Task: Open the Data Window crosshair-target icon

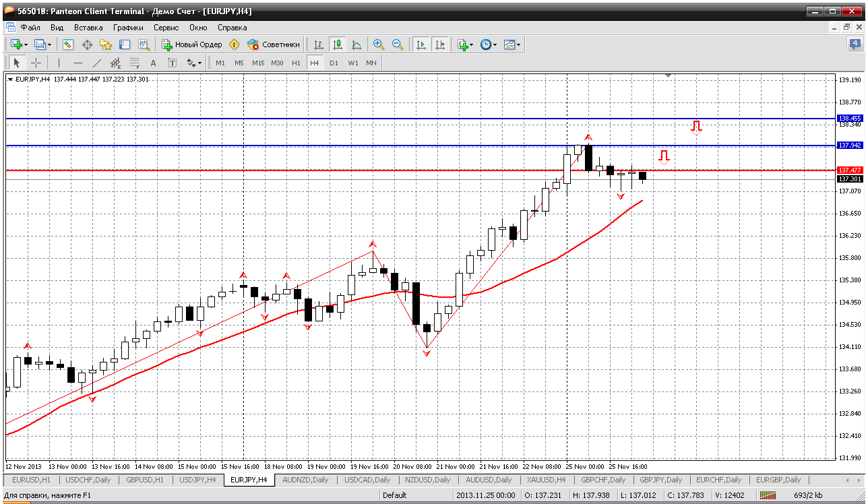Action: pos(87,44)
